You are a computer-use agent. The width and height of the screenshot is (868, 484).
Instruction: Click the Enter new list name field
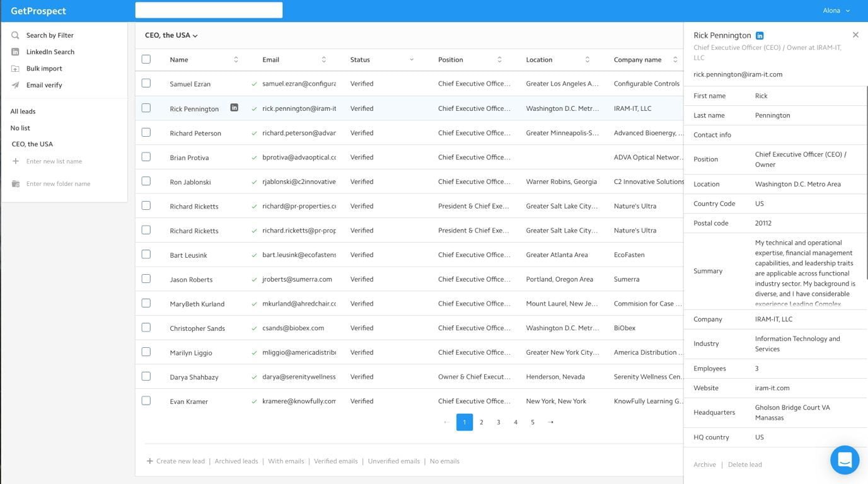(x=54, y=161)
